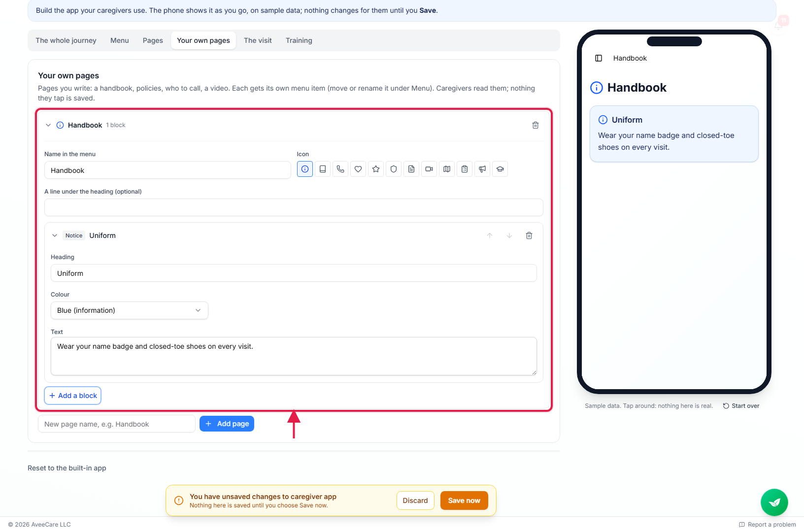Switch to The visit tab
The image size is (804, 532).
point(258,40)
